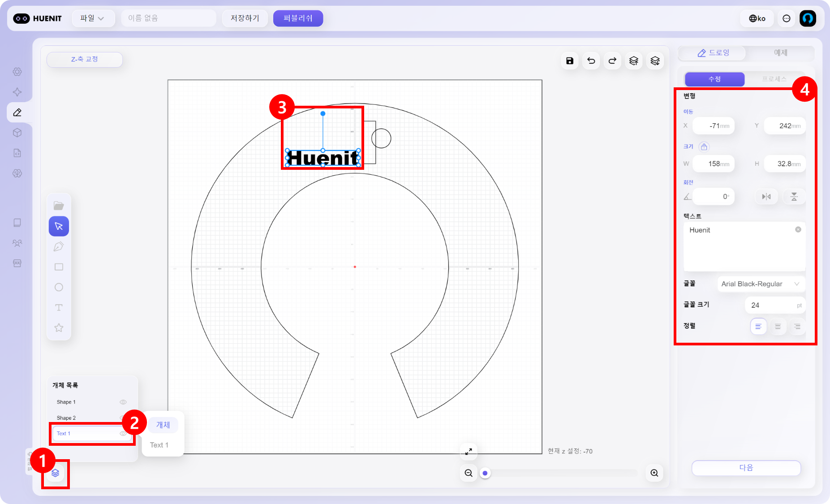830x504 pixels.
Task: Toggle the size aspect ratio lock
Action: tap(704, 147)
